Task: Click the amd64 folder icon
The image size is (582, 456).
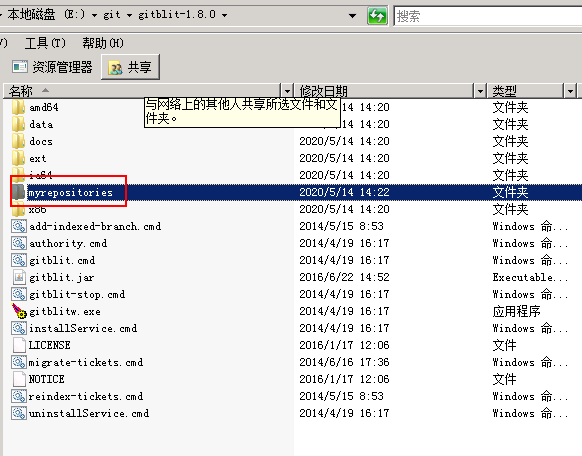Action: 18,107
